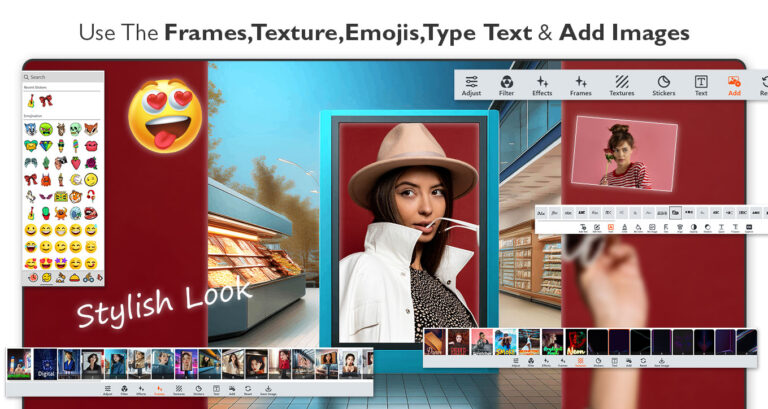
Task: Select the Filter icon in the top toolbar
Action: coord(506,85)
